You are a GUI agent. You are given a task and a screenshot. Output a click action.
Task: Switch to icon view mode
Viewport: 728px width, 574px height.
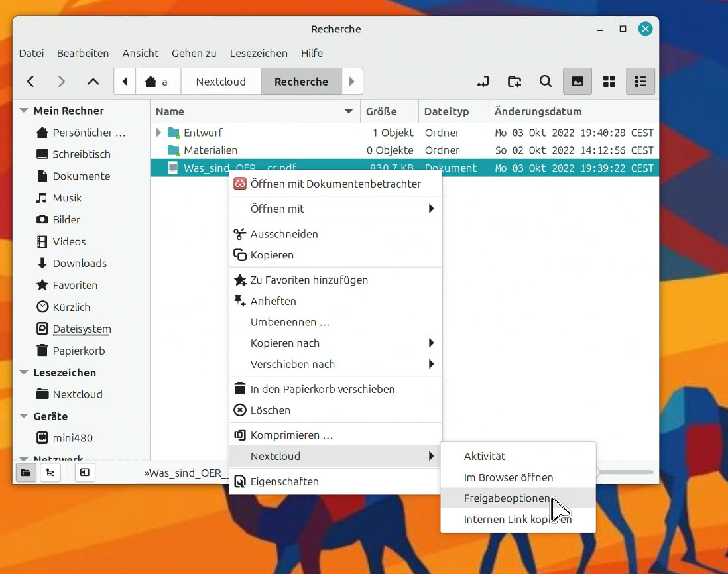577,82
